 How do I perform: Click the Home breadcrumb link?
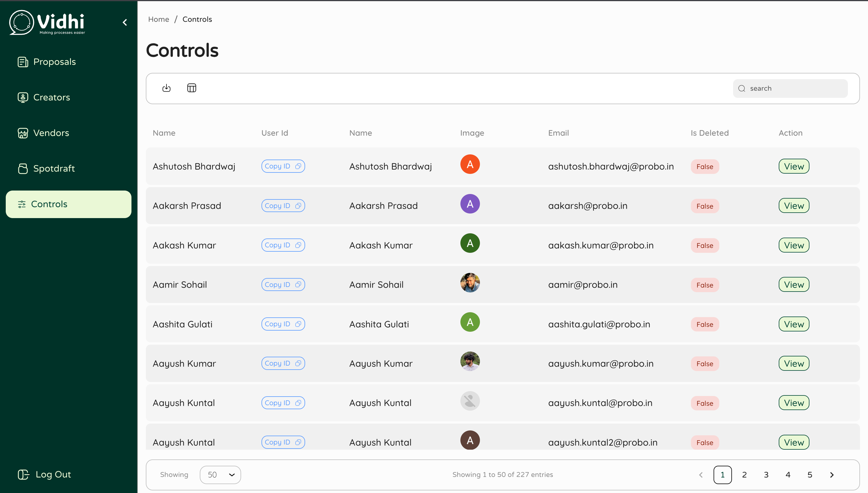pyautogui.click(x=158, y=19)
